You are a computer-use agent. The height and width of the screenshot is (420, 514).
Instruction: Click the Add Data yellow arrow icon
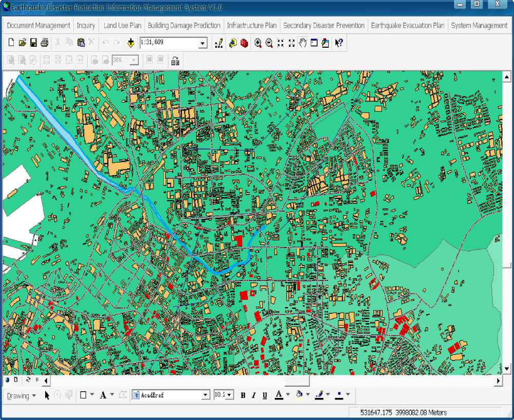coord(130,43)
